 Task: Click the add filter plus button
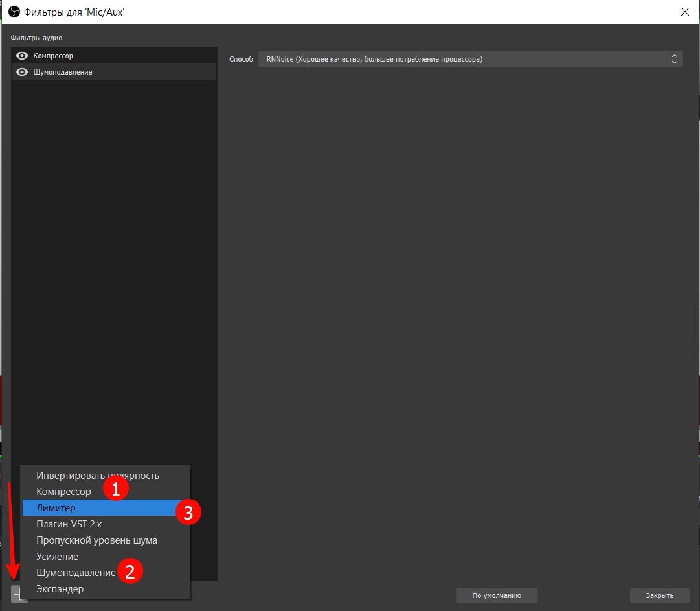16,594
